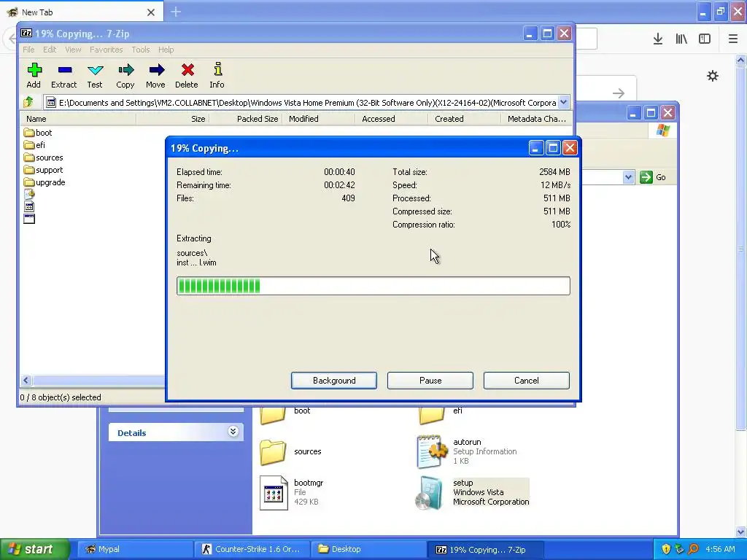Click the Extract toolbar icon in 7-Zip
747x560 pixels.
point(65,70)
